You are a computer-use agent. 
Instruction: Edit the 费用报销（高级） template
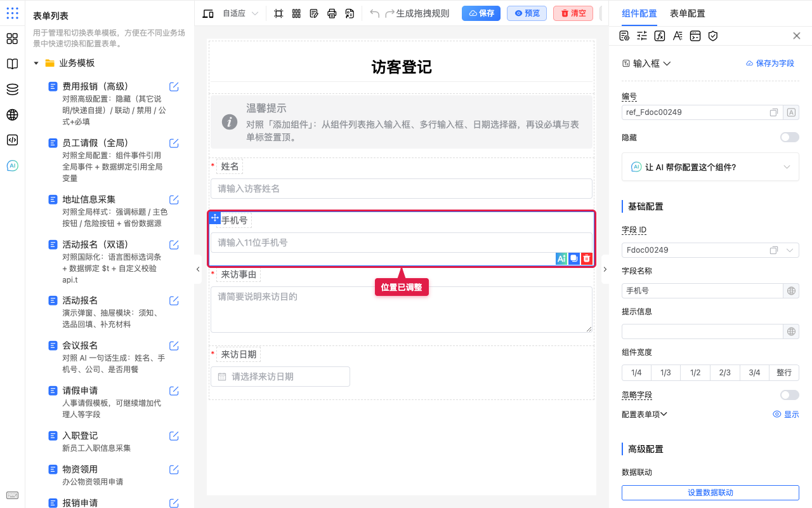click(x=174, y=87)
